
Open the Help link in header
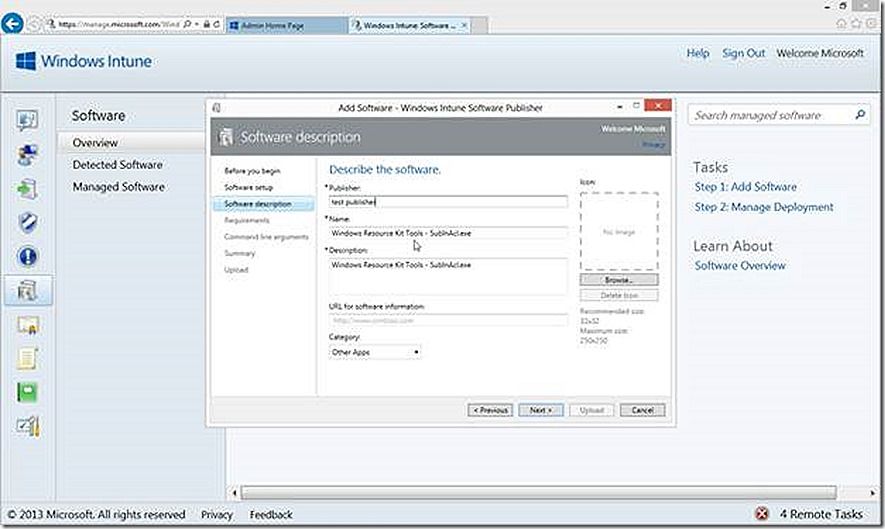pyautogui.click(x=698, y=53)
